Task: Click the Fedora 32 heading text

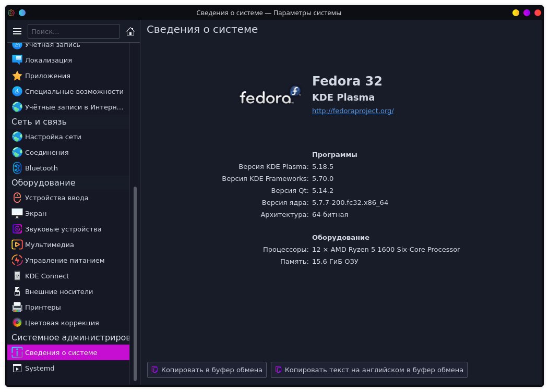Action: click(x=347, y=81)
